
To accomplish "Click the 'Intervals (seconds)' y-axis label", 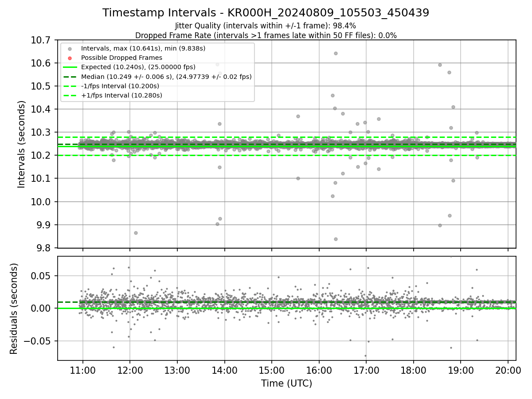I will (22, 144).
